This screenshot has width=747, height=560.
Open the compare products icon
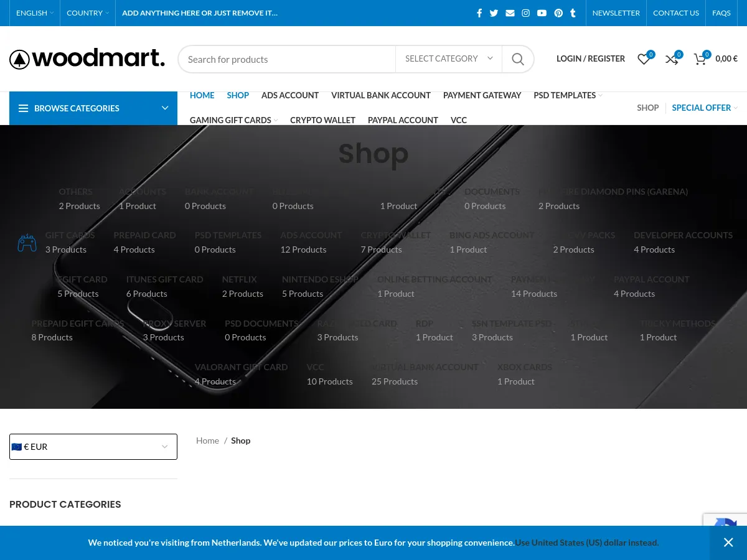(672, 59)
